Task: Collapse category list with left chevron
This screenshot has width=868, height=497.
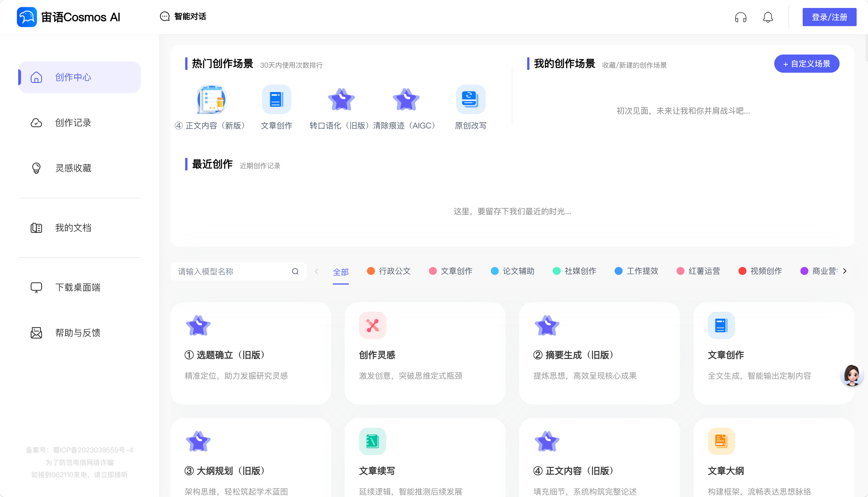Action: tap(316, 272)
